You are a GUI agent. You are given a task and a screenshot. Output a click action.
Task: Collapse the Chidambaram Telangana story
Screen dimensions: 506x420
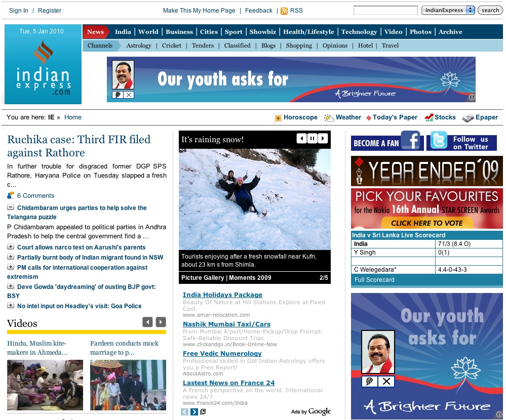(x=11, y=207)
